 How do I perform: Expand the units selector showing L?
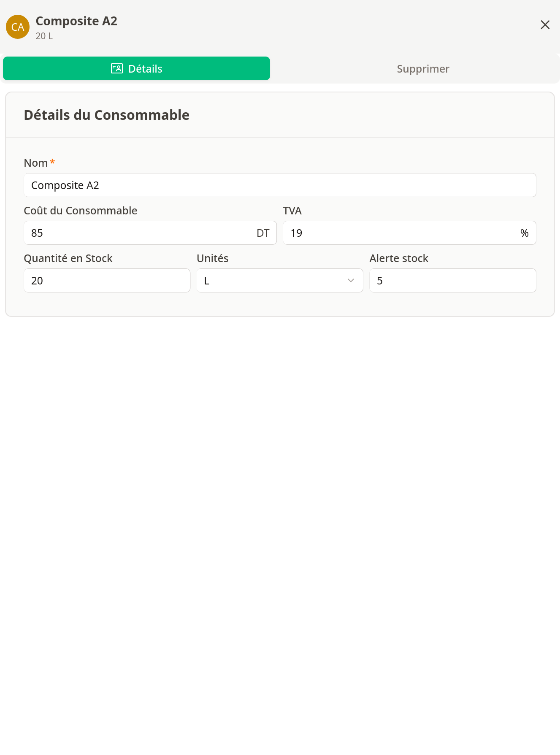pyautogui.click(x=279, y=280)
